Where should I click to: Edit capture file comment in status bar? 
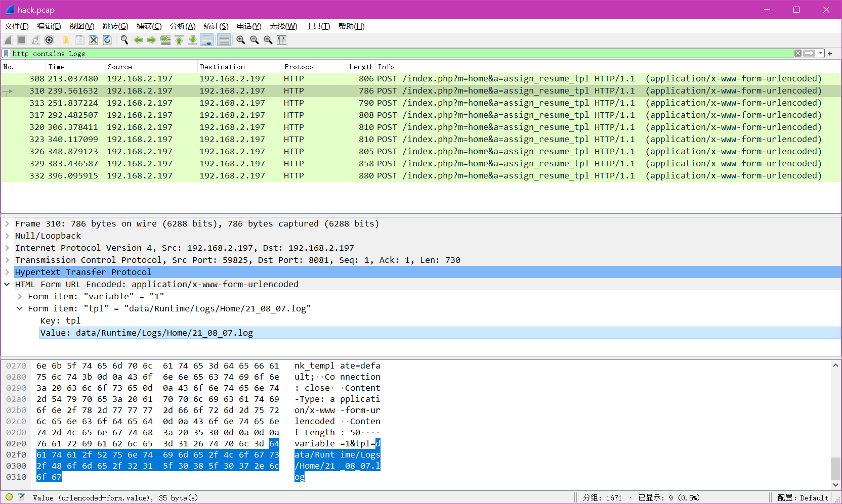pos(21,497)
